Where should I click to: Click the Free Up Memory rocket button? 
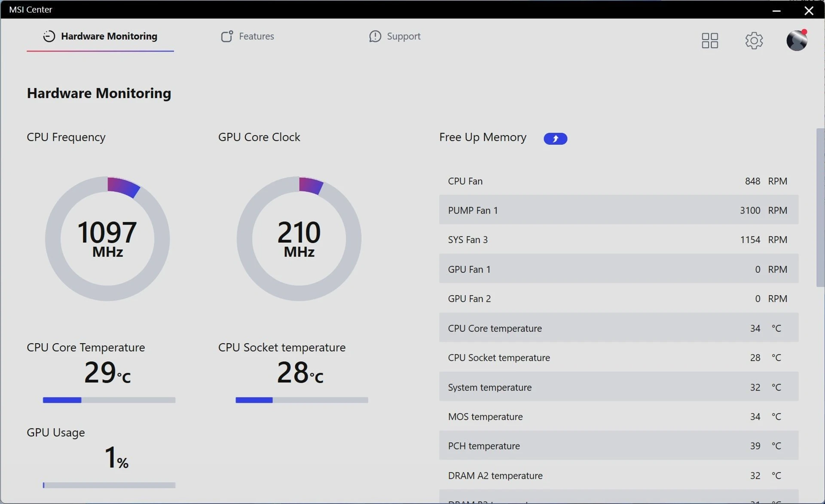click(555, 138)
